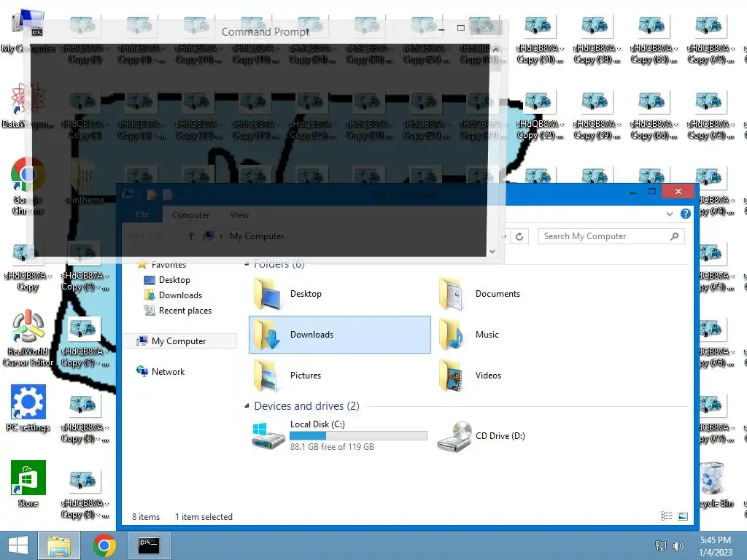Click scroll-down arrow in Command Prompt

492,251
